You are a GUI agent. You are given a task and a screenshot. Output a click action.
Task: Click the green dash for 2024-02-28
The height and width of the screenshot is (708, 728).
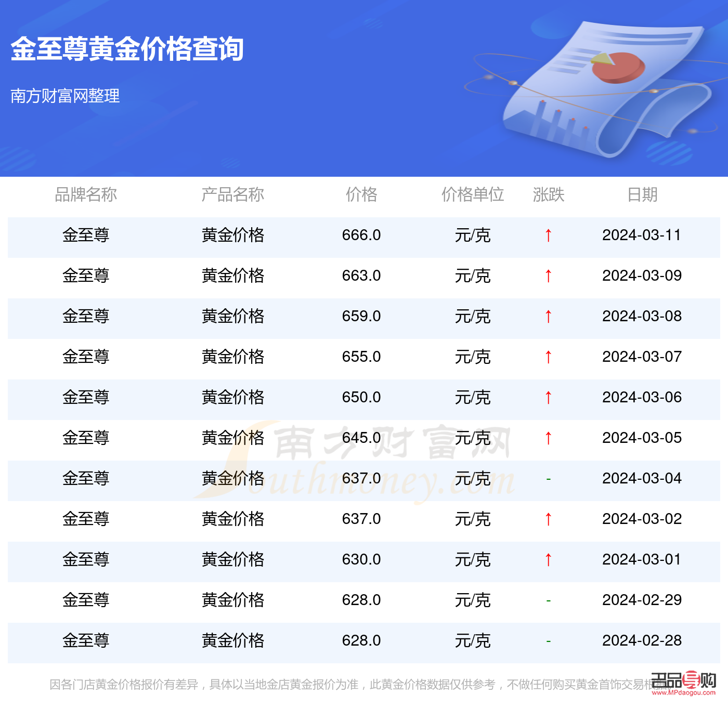pyautogui.click(x=548, y=641)
